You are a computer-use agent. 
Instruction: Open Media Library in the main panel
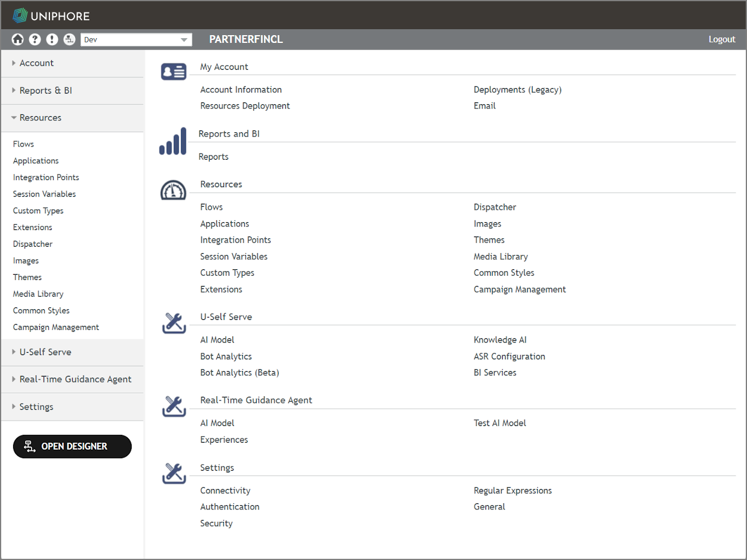click(501, 257)
